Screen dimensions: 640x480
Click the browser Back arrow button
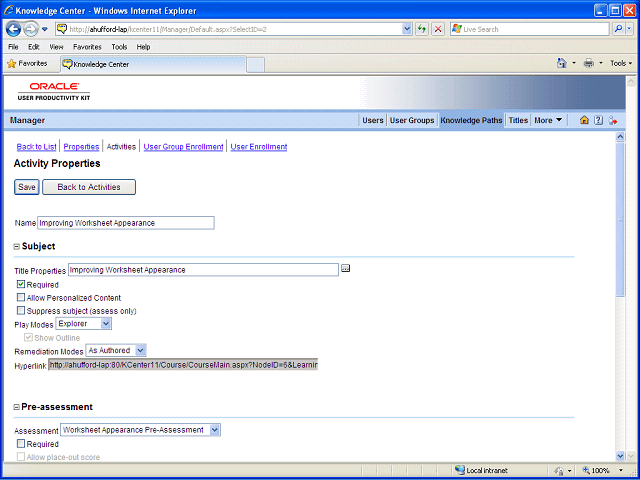[x=13, y=29]
